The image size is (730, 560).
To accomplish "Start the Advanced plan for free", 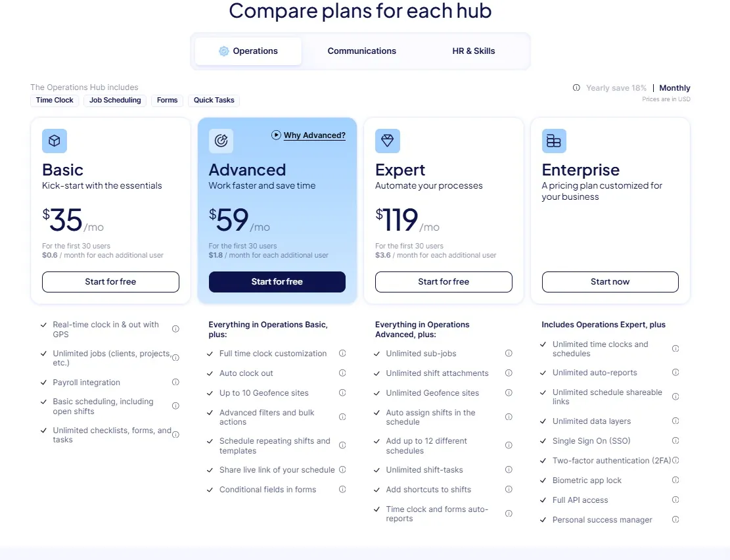I will point(277,282).
